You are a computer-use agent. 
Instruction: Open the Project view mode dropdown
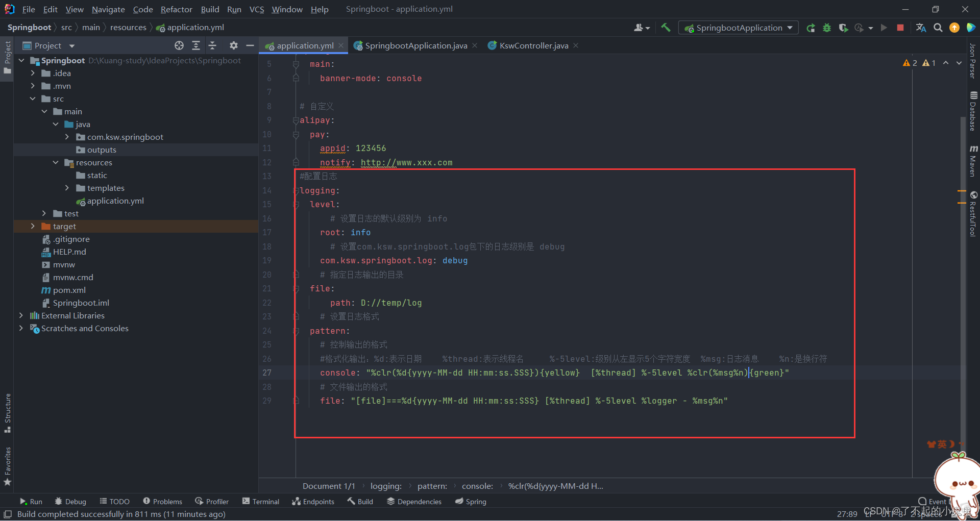[72, 46]
